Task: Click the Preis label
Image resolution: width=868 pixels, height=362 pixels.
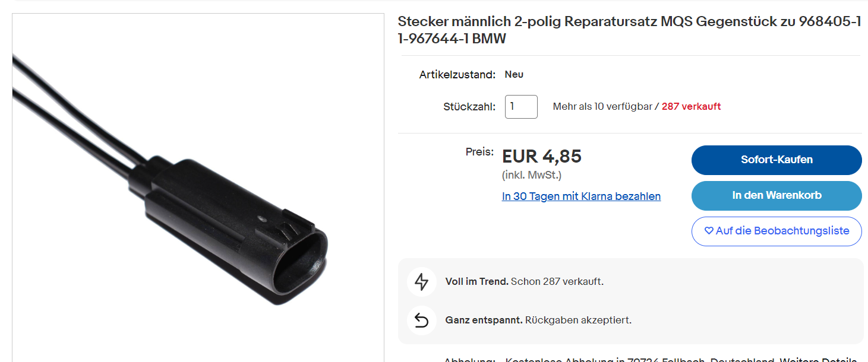Action: click(479, 152)
